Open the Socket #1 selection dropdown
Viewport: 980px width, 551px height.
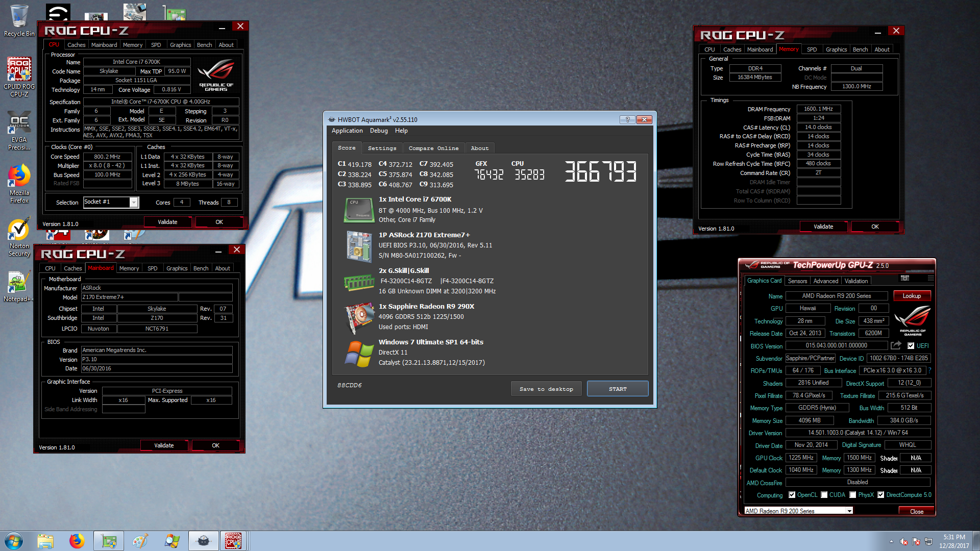(134, 203)
